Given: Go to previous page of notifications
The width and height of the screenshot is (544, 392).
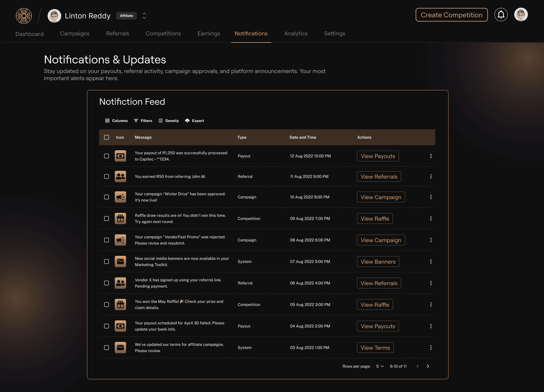Looking at the screenshot, I should tap(417, 366).
